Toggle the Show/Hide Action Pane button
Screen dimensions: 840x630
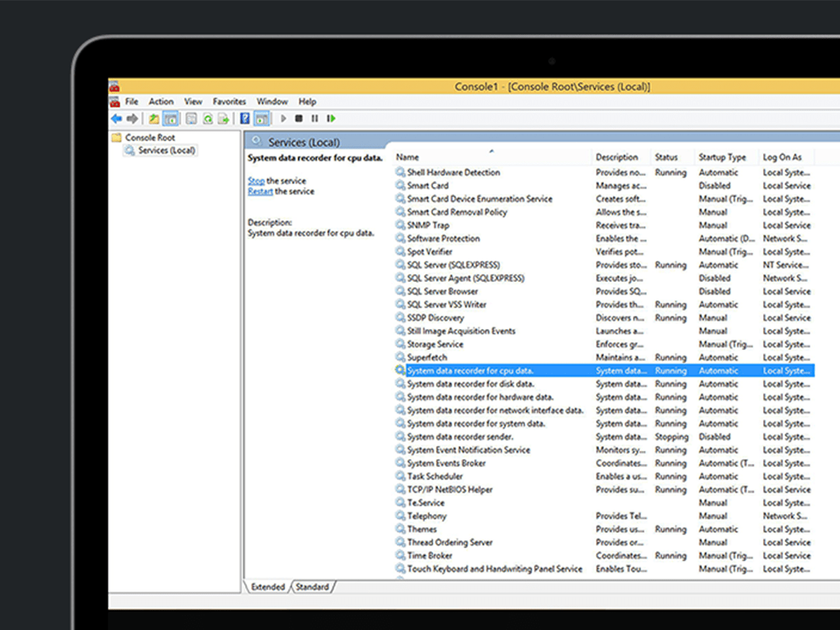point(262,119)
